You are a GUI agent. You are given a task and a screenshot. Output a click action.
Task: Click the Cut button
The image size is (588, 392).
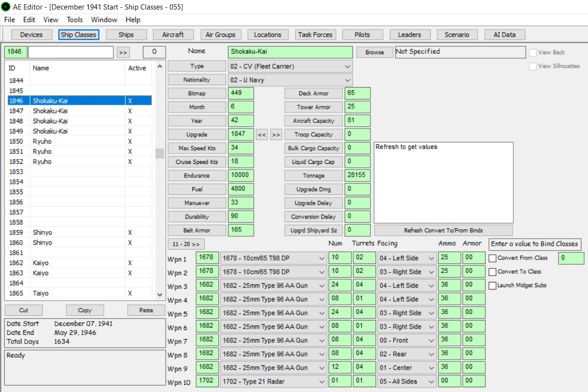click(24, 310)
